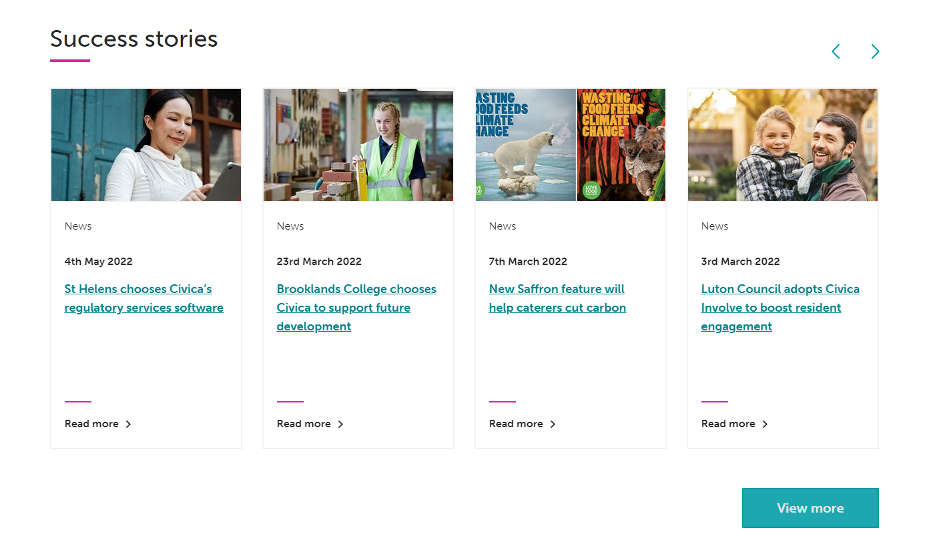Screen dimensions: 949x560
Task: Open the New Saffron feature article
Action: coord(557,298)
